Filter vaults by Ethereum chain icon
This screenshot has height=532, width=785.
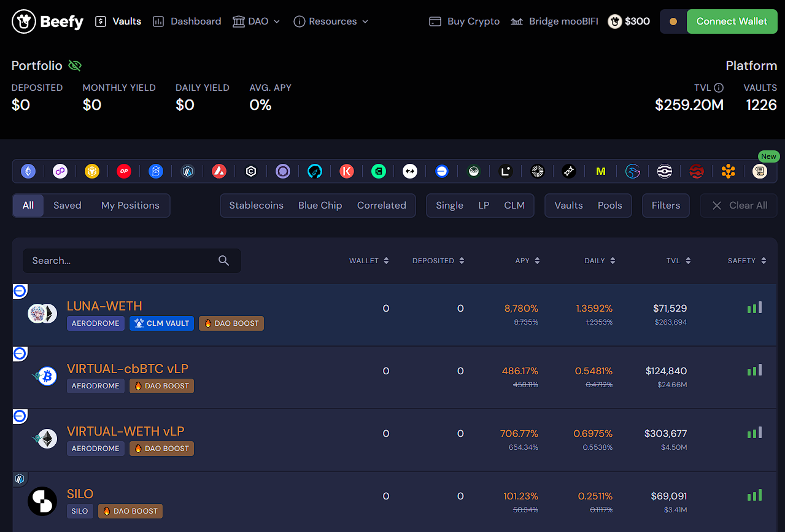[28, 171]
